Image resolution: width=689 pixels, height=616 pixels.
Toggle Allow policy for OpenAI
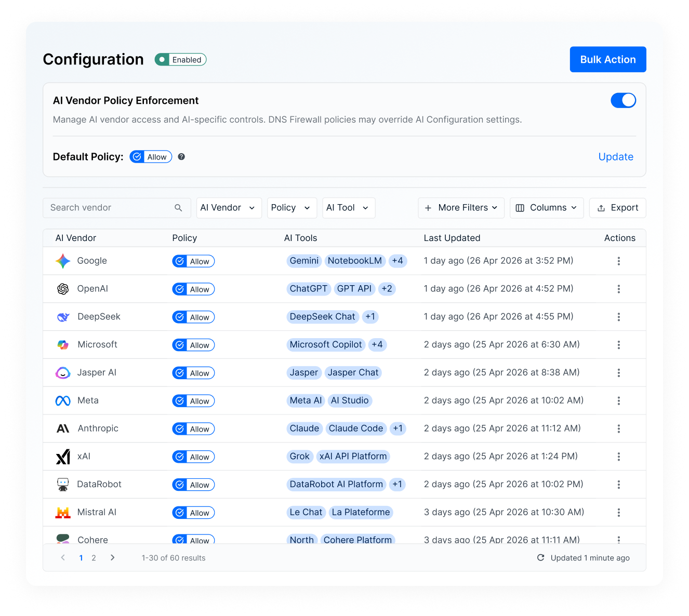pos(193,289)
